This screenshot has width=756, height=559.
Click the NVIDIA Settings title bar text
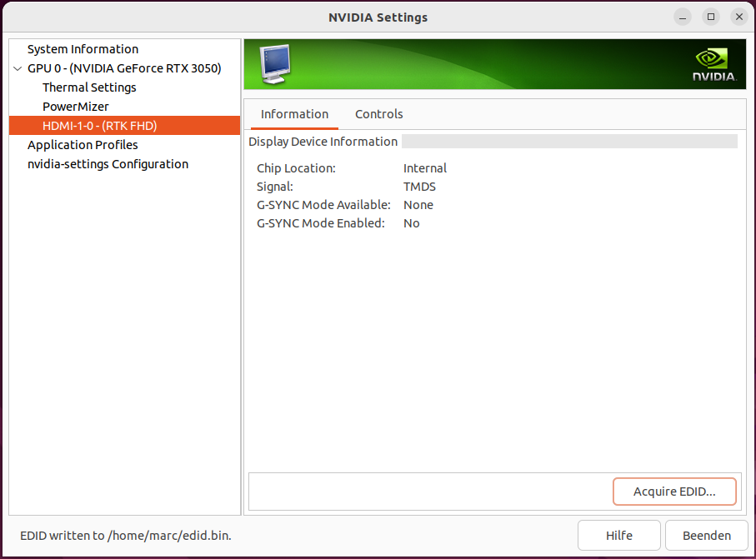click(x=378, y=17)
